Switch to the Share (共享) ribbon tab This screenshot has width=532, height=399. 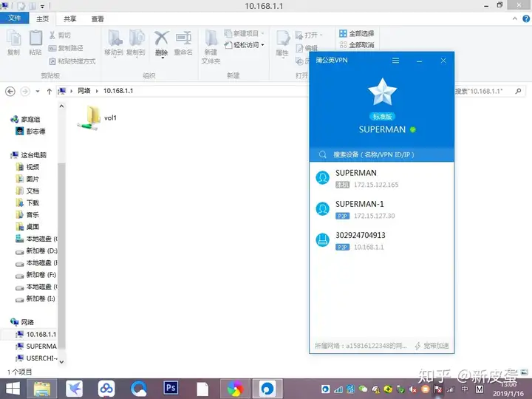[70, 19]
